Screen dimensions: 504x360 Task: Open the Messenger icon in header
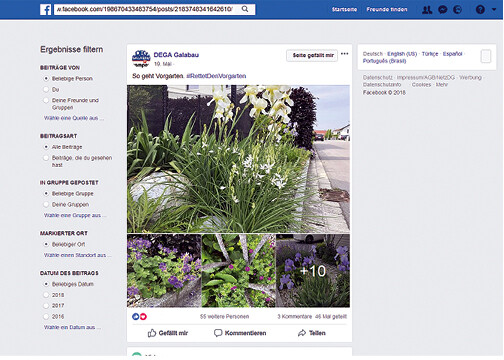click(x=443, y=10)
